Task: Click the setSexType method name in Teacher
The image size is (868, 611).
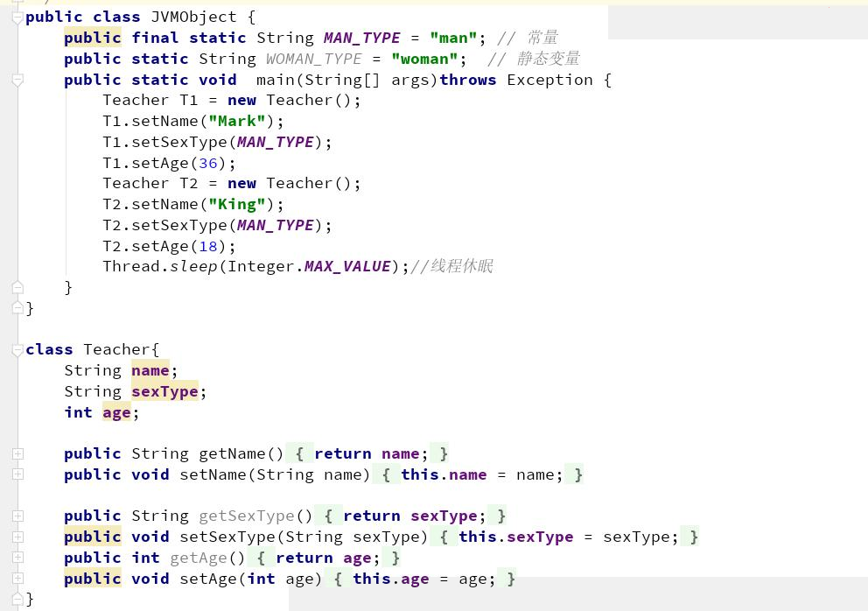Action: 227,537
